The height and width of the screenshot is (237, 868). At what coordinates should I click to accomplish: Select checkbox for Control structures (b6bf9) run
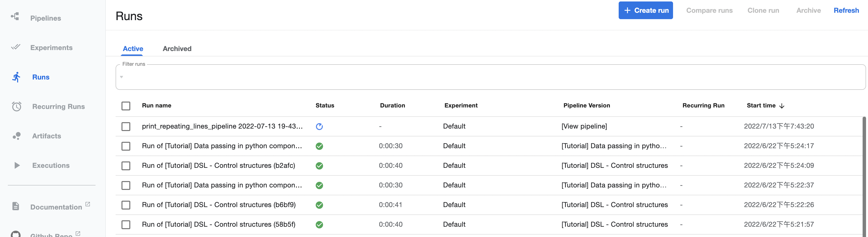126,205
